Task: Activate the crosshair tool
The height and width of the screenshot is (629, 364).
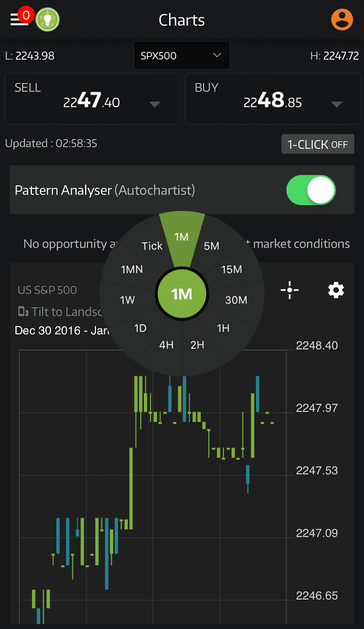Action: coord(290,290)
